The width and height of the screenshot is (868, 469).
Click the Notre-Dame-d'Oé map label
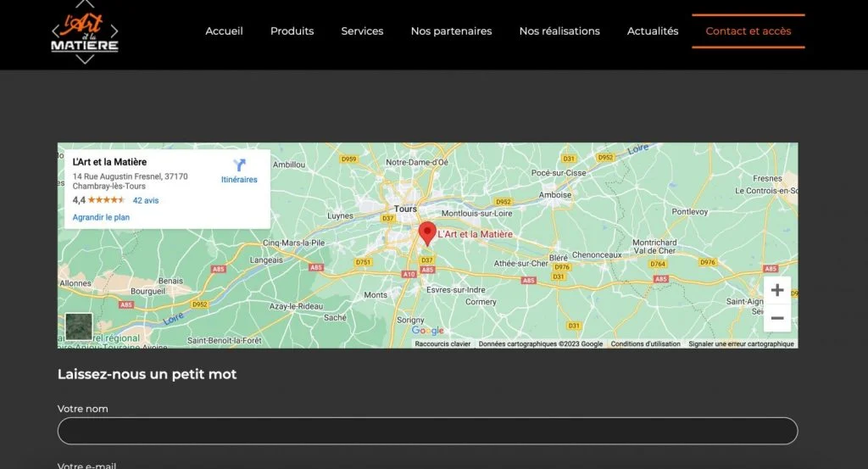point(417,162)
